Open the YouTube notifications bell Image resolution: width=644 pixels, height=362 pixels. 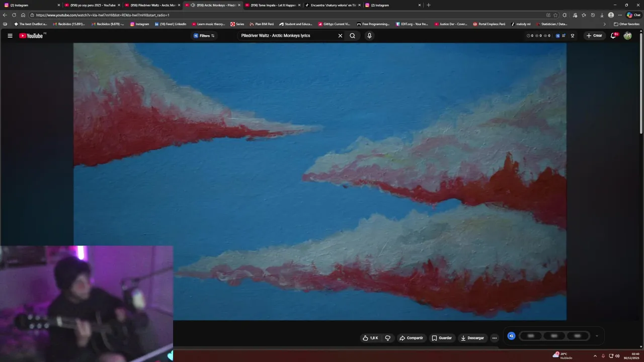(613, 36)
